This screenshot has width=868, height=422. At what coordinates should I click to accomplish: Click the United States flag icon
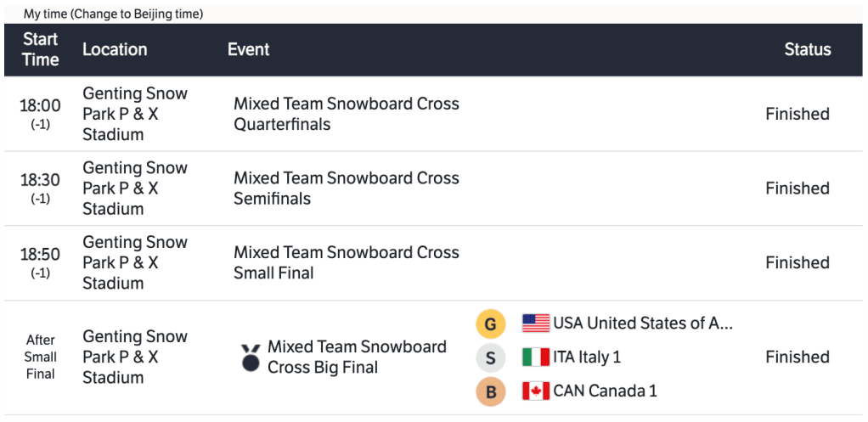click(x=536, y=324)
